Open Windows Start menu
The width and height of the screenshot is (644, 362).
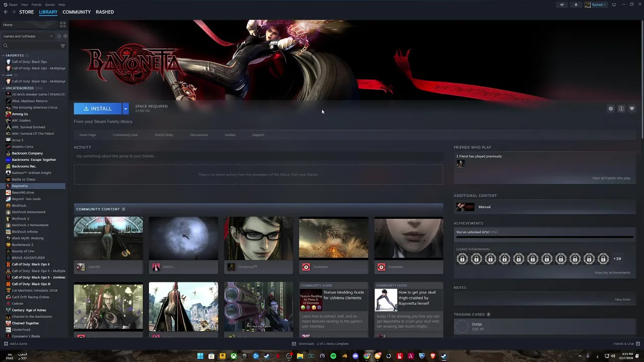click(x=200, y=356)
